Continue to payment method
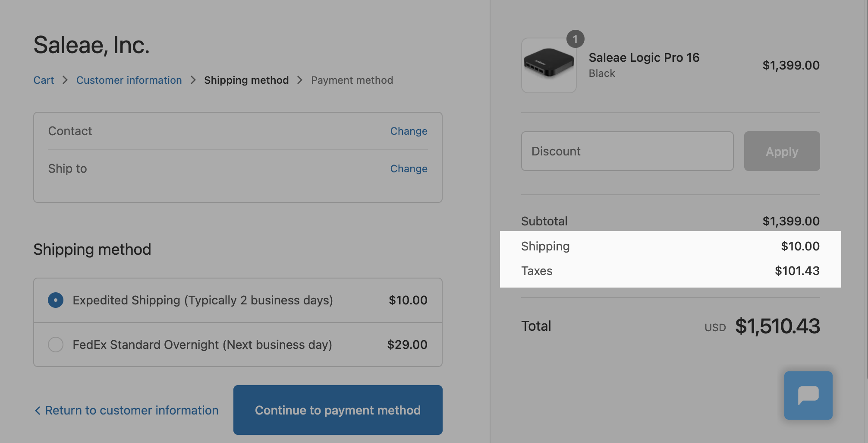Image resolution: width=868 pixels, height=443 pixels. pos(338,410)
